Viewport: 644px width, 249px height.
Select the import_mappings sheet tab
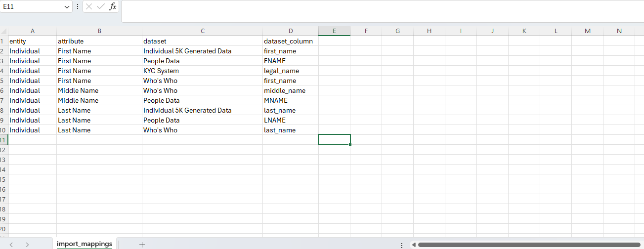click(85, 244)
